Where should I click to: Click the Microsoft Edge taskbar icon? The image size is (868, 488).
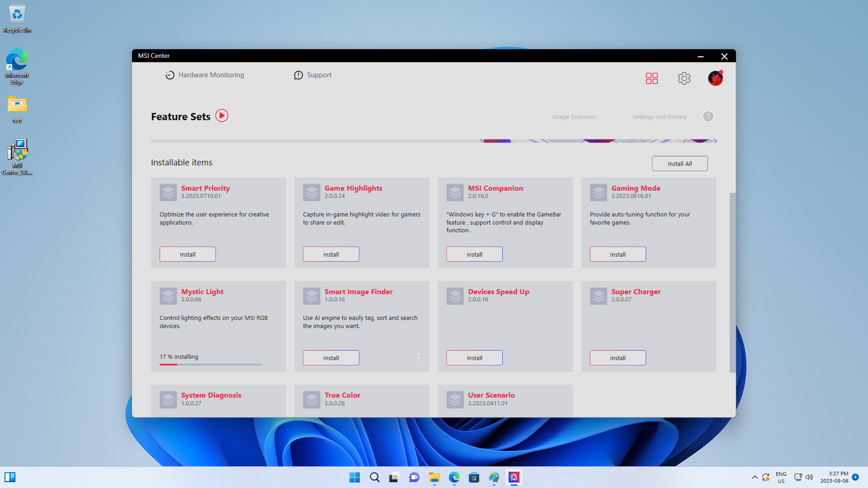[x=454, y=477]
